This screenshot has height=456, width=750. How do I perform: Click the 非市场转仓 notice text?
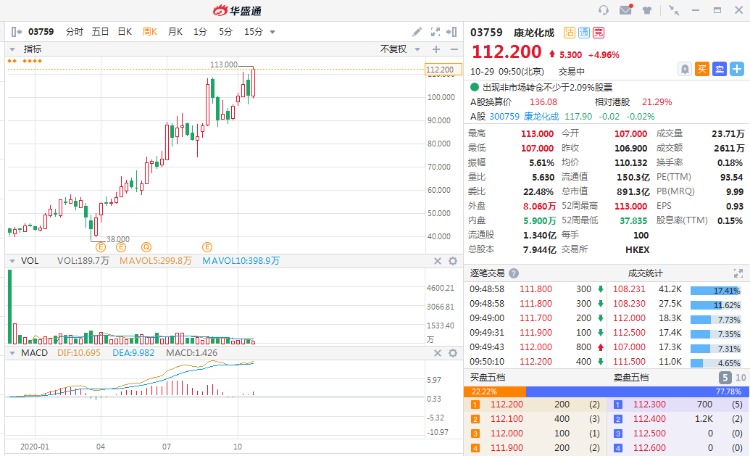pos(547,87)
